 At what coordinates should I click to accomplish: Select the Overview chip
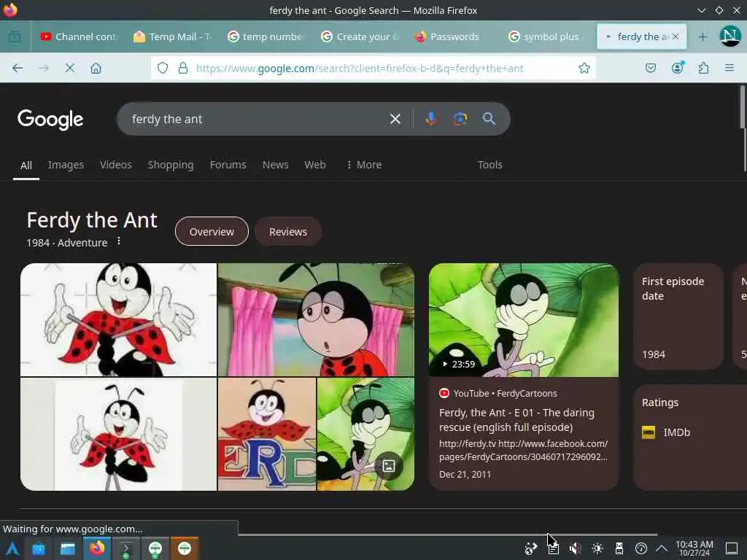tap(212, 231)
